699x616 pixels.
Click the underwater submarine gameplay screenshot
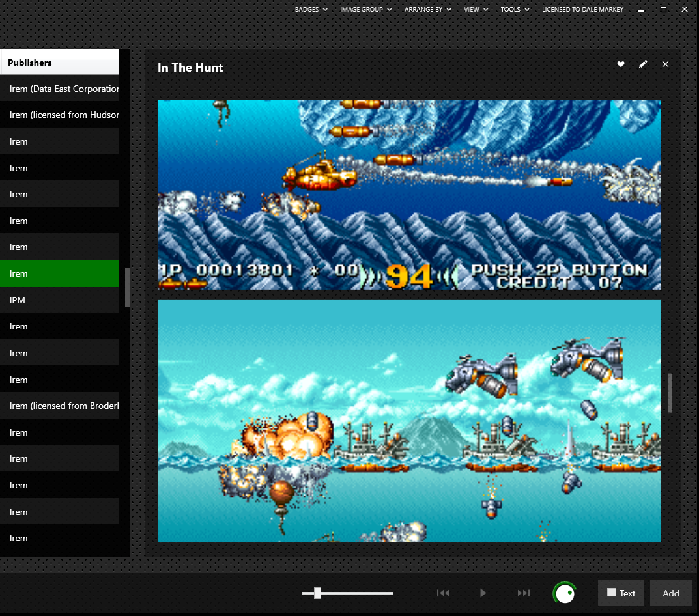point(409,195)
